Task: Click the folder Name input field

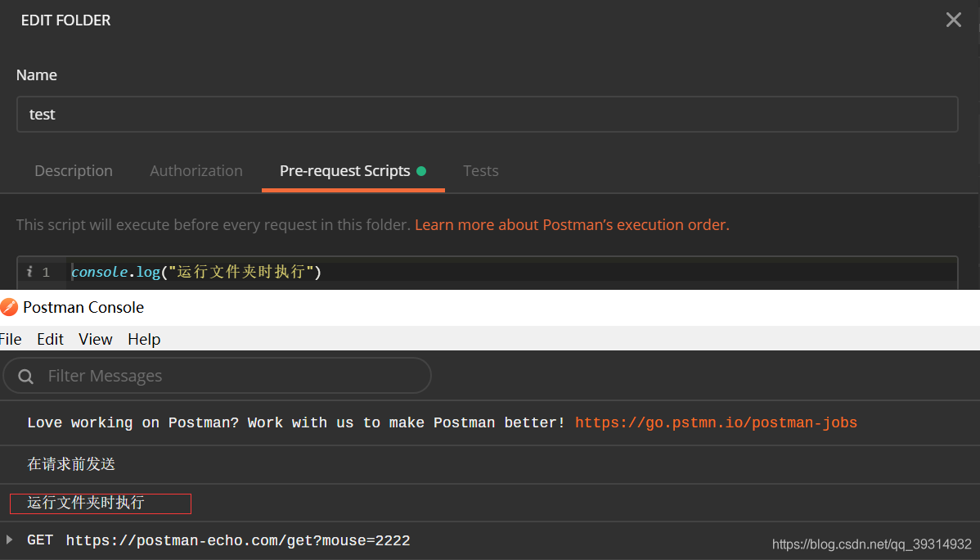Action: pyautogui.click(x=487, y=114)
